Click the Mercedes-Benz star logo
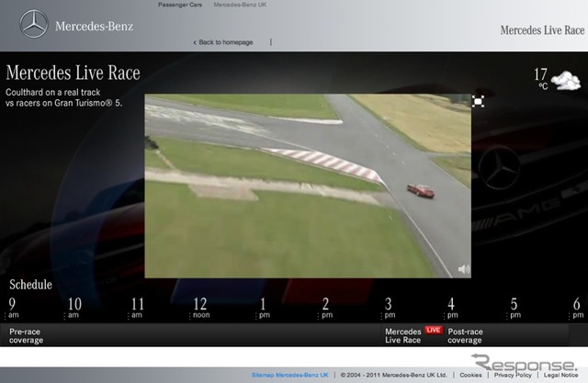 pos(34,24)
